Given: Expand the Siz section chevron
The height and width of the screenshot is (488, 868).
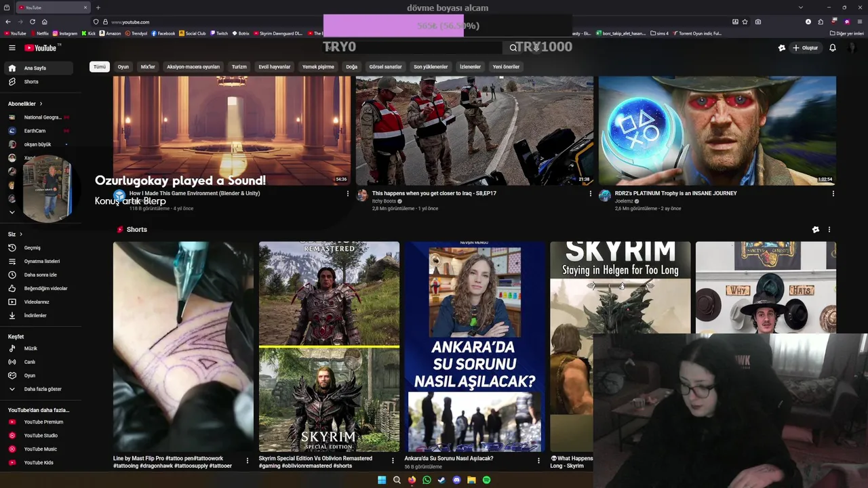Looking at the screenshot, I should [x=20, y=234].
